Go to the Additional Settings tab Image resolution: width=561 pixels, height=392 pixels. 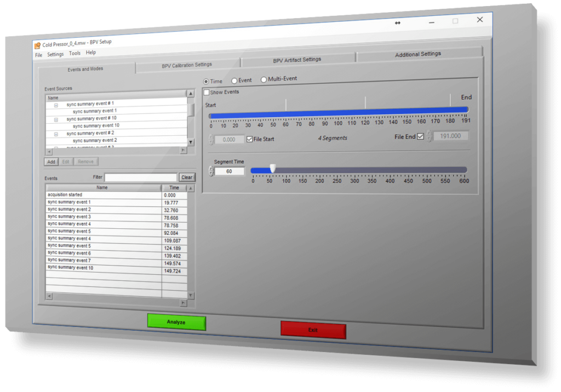[x=418, y=54]
